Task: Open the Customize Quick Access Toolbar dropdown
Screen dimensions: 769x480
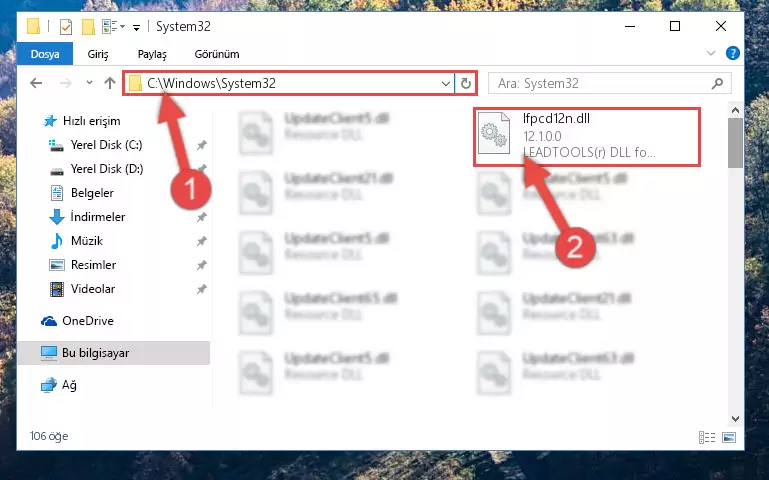Action: coord(136,28)
